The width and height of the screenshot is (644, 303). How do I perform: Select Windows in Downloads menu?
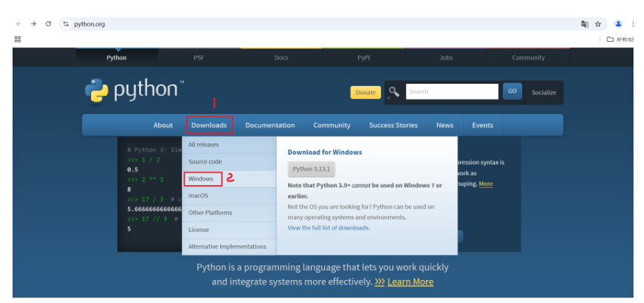(229, 179)
